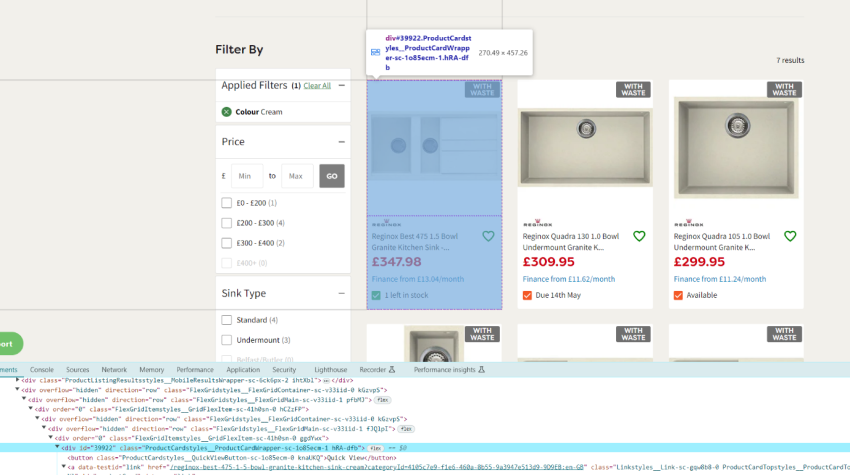Viewport: 850px width, 475px height.
Task: Click the Available checkmark on Quadra 105 card
Action: 678,296
